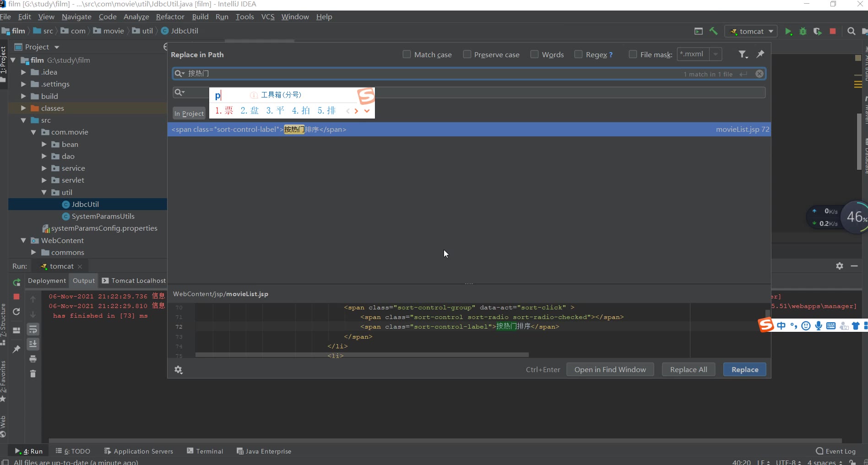The image size is (868, 465).
Task: Switch to Tomcat Localhost log tab
Action: pyautogui.click(x=134, y=281)
